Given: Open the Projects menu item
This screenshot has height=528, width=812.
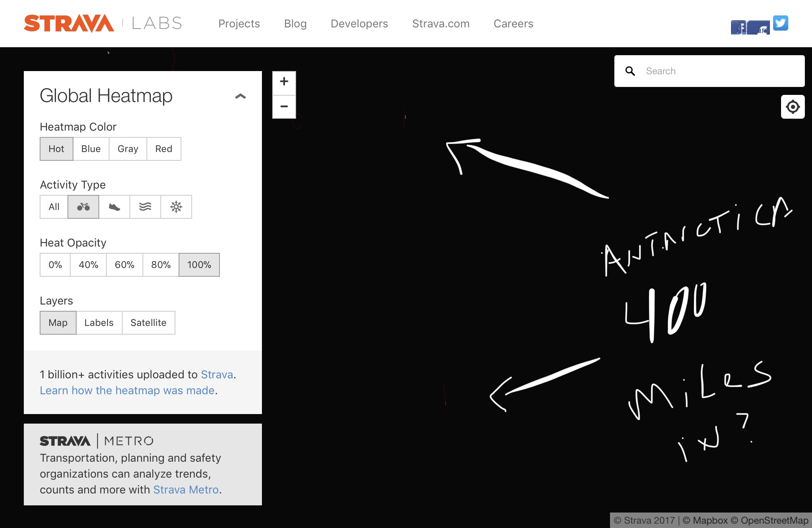Looking at the screenshot, I should 239,24.
